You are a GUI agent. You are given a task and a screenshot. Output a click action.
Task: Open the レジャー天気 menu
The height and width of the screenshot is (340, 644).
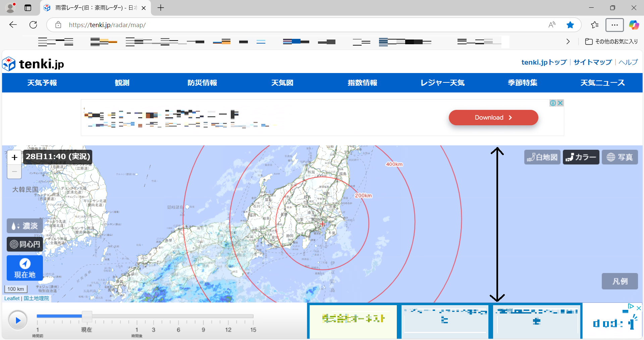443,83
